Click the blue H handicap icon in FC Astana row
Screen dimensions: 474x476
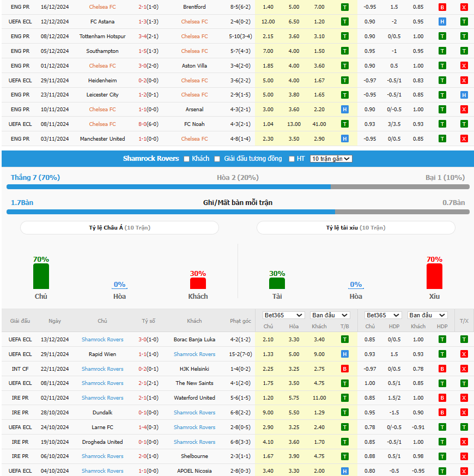tap(442, 22)
